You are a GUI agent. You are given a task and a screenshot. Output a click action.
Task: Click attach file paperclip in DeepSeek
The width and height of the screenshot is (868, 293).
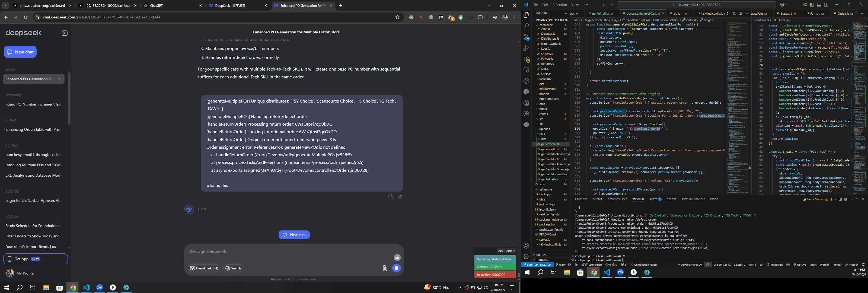coord(385,268)
